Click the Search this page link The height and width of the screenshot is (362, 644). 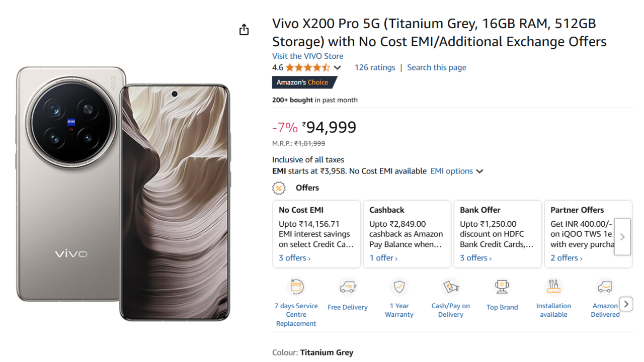(x=436, y=67)
